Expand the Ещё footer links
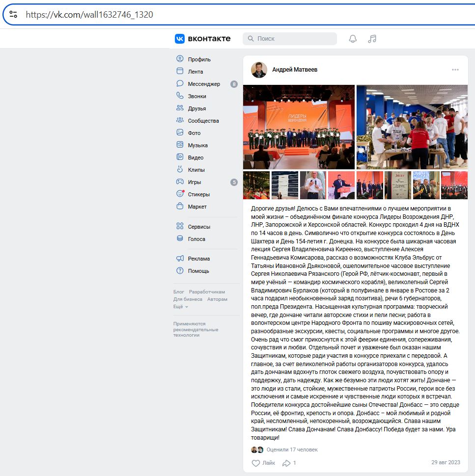 pos(180,307)
